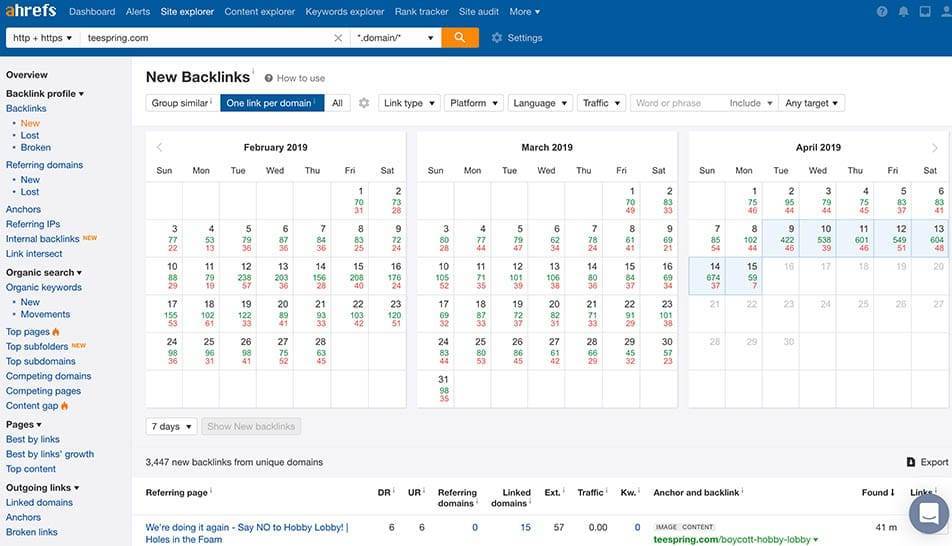Open the 7 days range dropdown
Screen dimensions: 952x546
pyautogui.click(x=171, y=426)
